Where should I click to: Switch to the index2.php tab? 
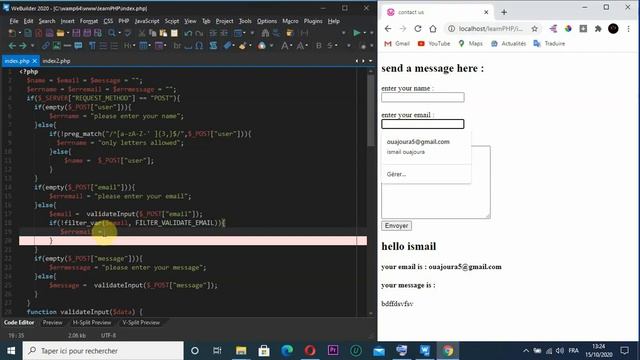[x=56, y=61]
